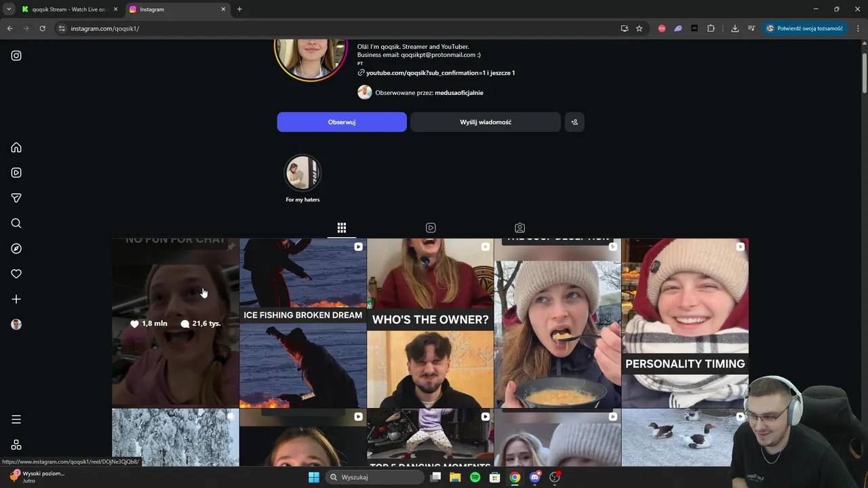Switch to the Reels profile tab
Image resolution: width=868 pixels, height=488 pixels.
(x=431, y=228)
